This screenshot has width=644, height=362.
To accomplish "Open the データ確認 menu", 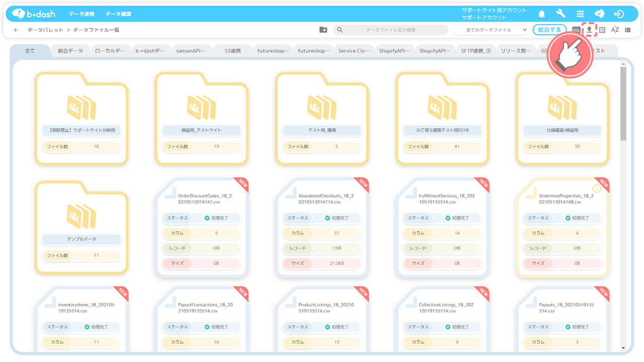I will pos(118,14).
